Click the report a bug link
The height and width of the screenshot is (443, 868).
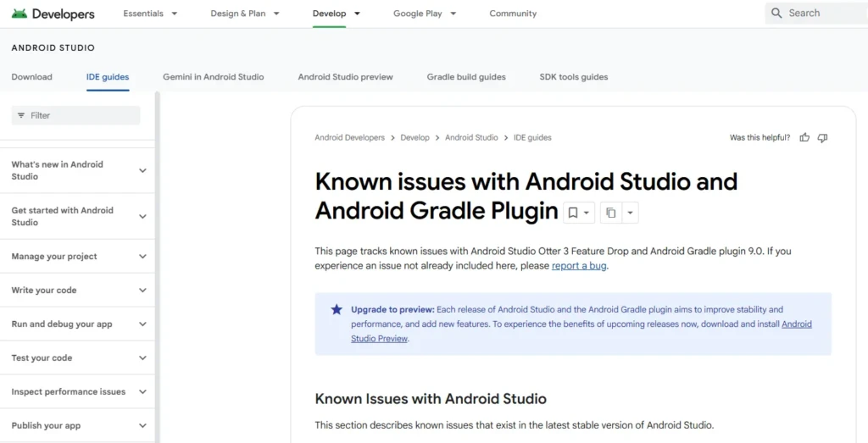[x=579, y=266]
